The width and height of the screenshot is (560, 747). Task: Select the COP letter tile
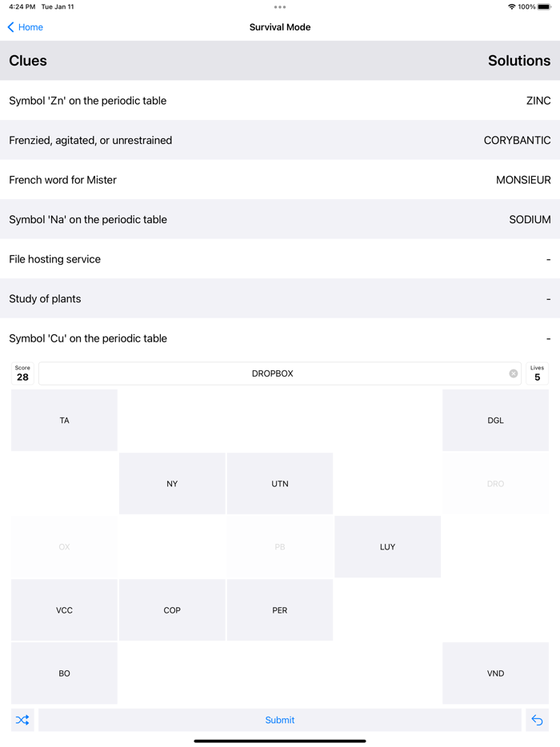tap(172, 609)
